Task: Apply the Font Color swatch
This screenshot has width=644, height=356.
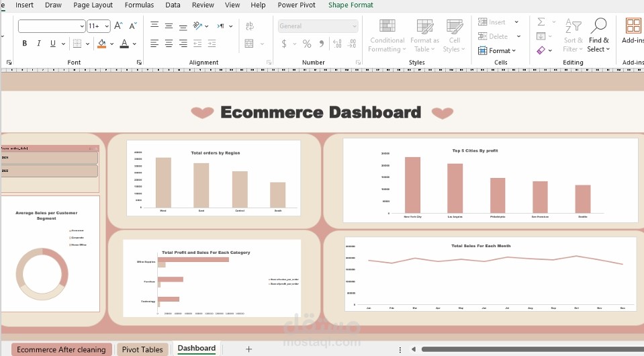Action: tap(124, 43)
